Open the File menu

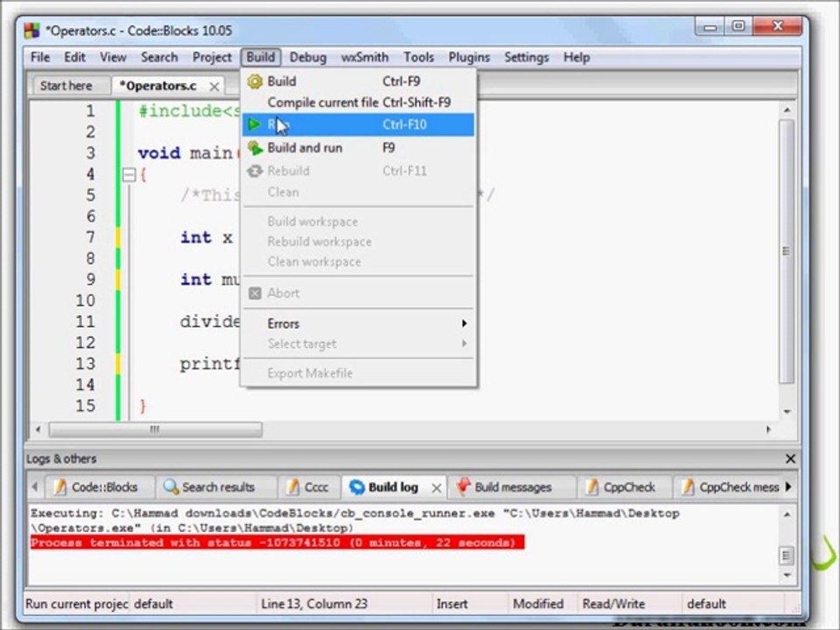click(40, 58)
